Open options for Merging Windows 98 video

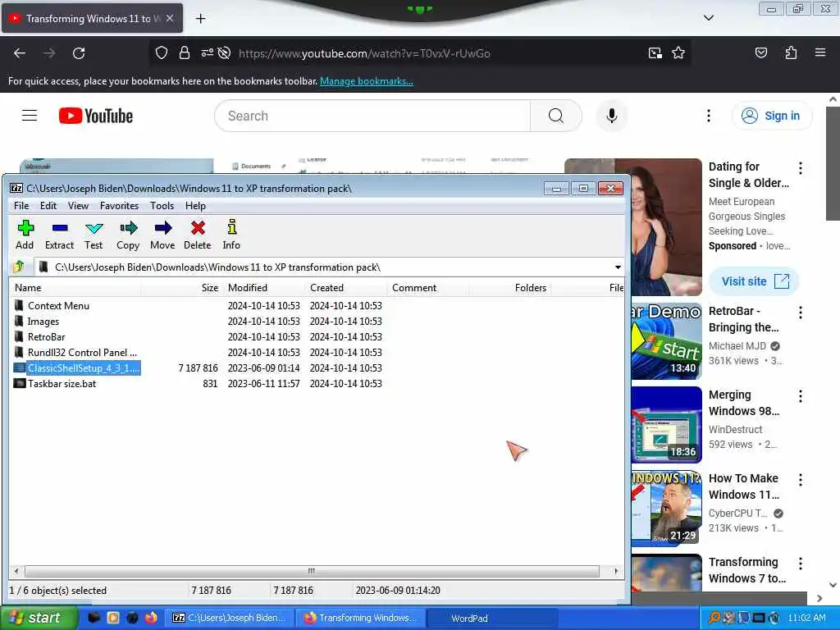[x=801, y=396]
